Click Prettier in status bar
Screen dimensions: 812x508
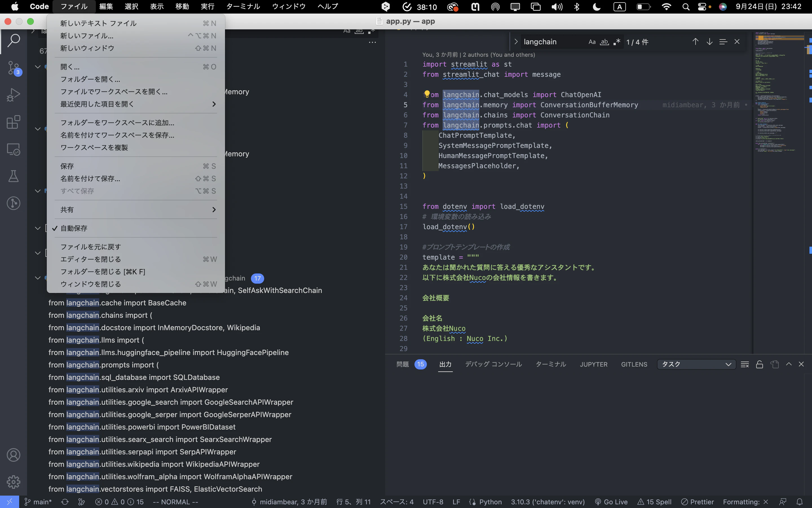(x=698, y=502)
